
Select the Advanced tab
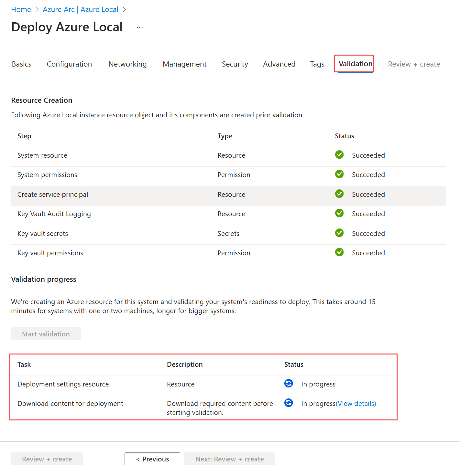tap(279, 64)
